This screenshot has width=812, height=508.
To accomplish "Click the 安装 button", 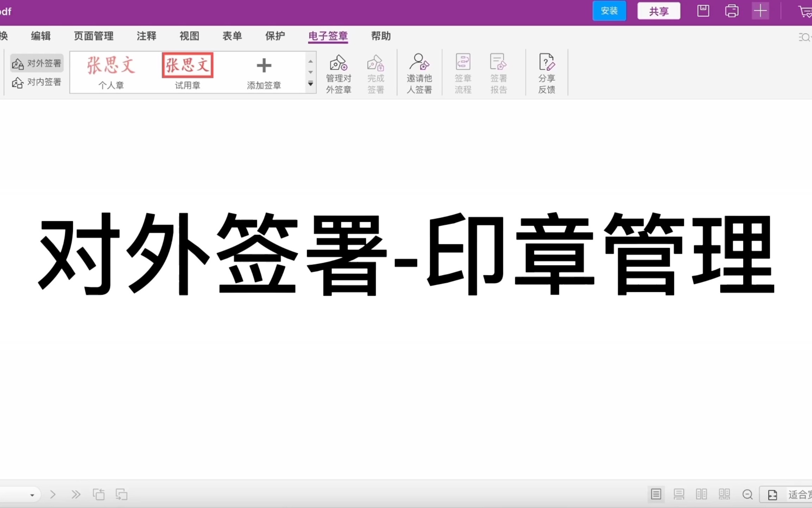I will tap(609, 11).
